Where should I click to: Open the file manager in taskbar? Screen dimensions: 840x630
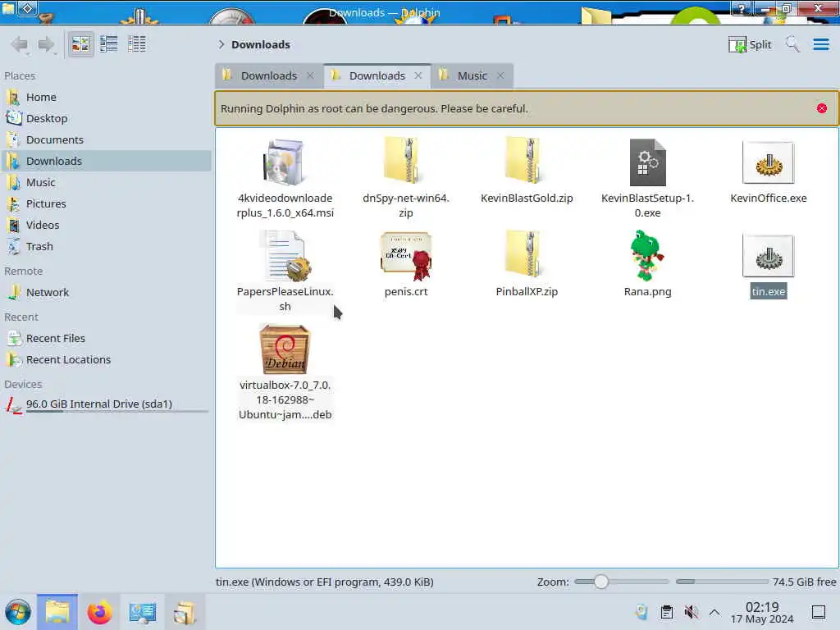click(x=57, y=612)
